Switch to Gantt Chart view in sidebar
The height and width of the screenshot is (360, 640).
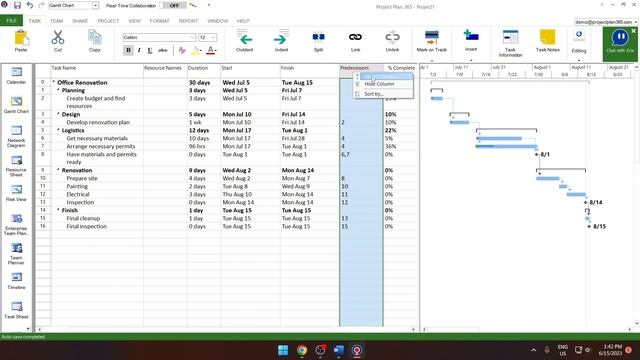pyautogui.click(x=16, y=105)
